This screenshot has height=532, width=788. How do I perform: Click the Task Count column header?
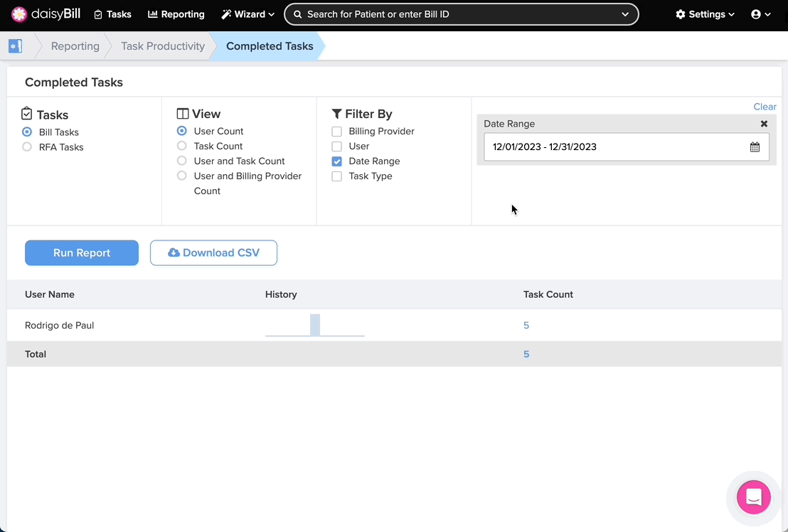pyautogui.click(x=548, y=294)
